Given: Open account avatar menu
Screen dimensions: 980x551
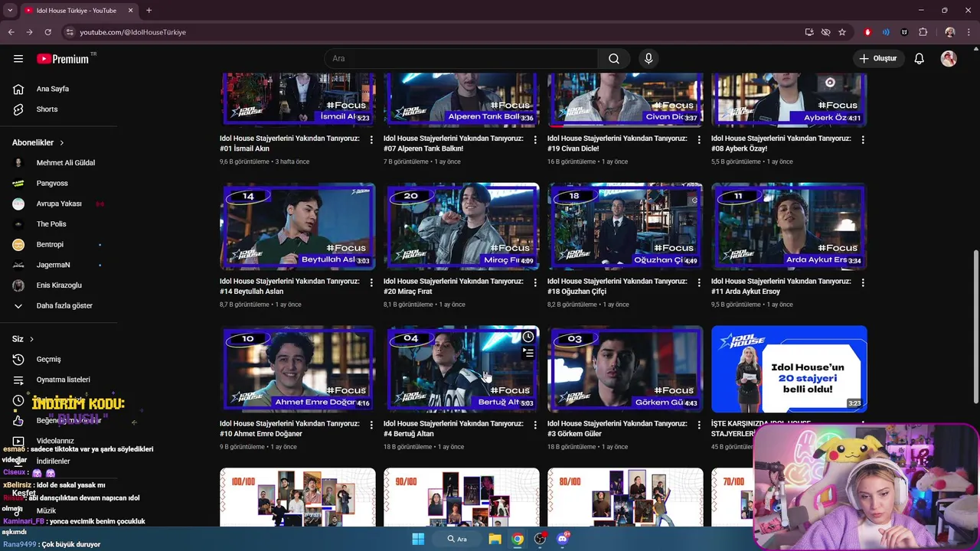Looking at the screenshot, I should [x=949, y=58].
